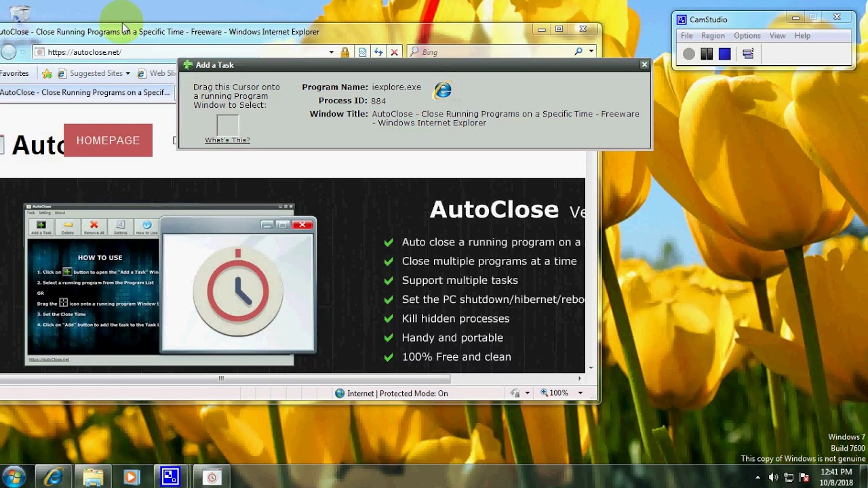This screenshot has height=488, width=868.
Task: Click Internet Explorer taskbar icon
Action: pos(53,477)
